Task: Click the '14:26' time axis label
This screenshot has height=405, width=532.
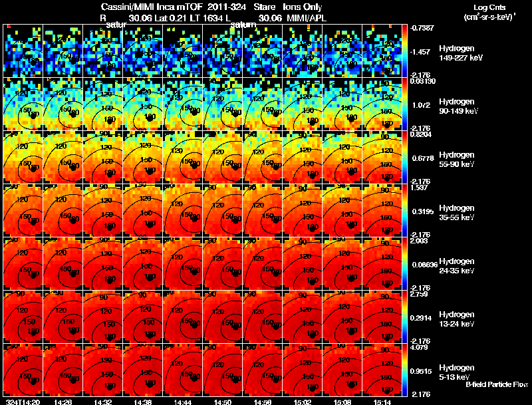Action: click(x=63, y=402)
